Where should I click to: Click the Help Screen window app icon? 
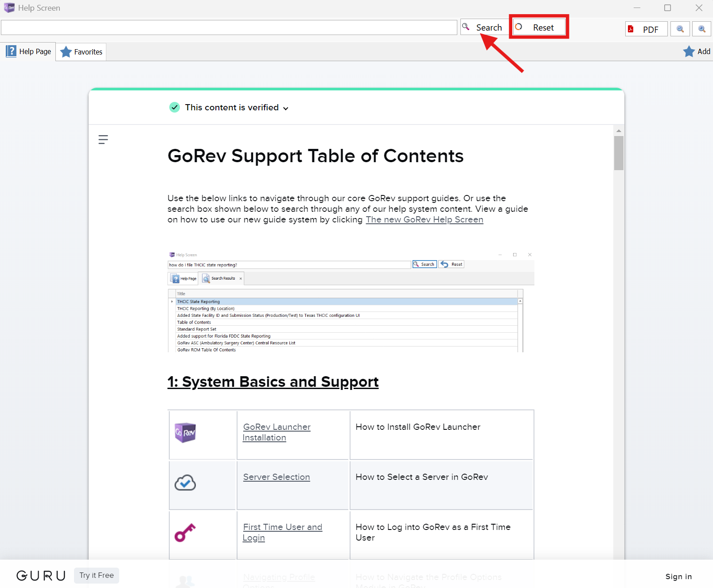(x=9, y=8)
